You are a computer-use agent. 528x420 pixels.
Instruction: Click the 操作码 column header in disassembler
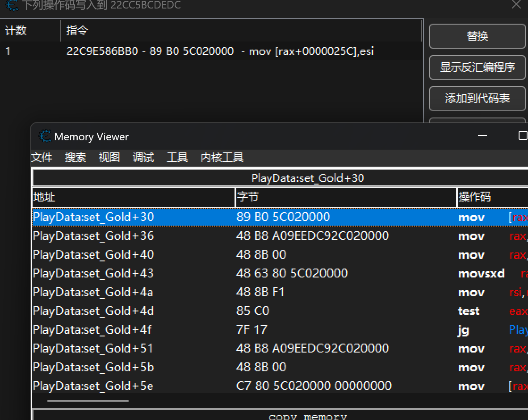(492, 197)
